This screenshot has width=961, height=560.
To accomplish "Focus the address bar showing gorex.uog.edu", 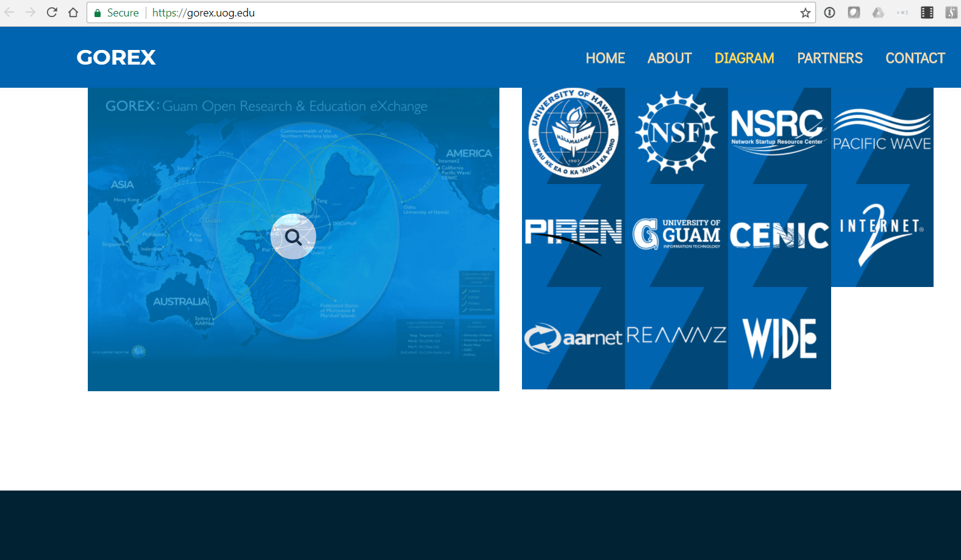I will (427, 13).
